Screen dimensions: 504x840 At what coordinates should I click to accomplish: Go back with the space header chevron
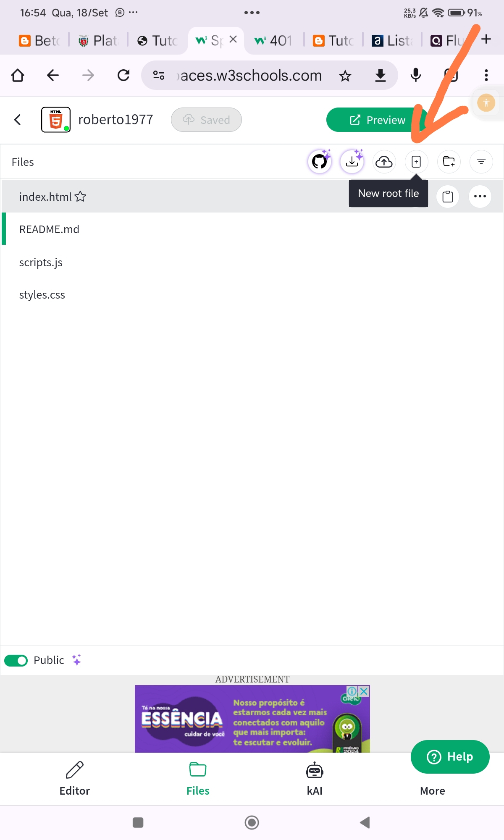coord(17,120)
